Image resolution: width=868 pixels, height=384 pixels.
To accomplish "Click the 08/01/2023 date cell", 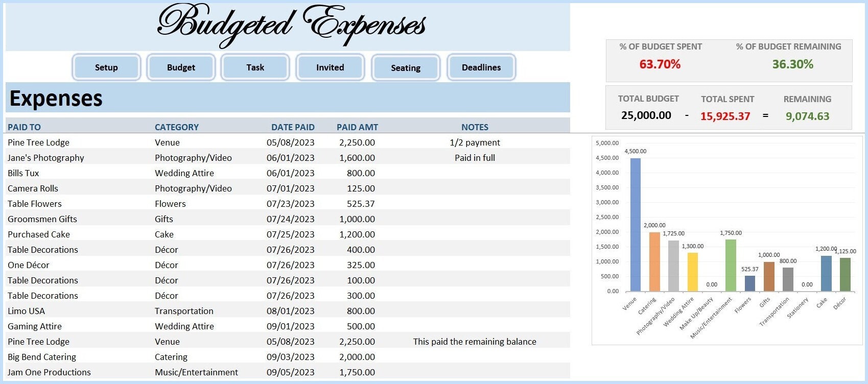I will 291,311.
